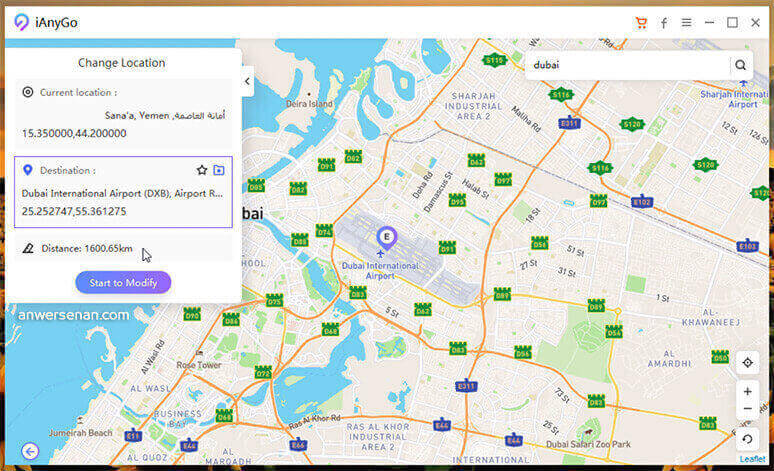
Task: Open the Leaflet attribution link
Action: click(x=752, y=459)
